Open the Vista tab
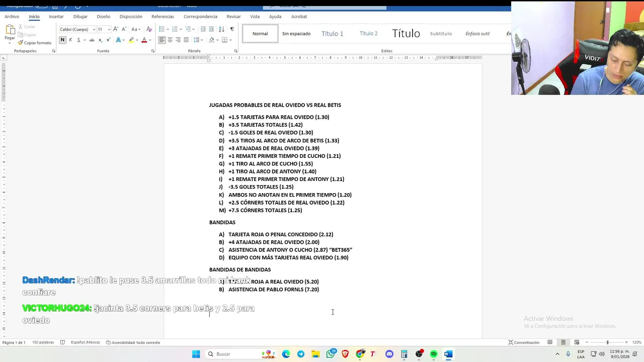 click(x=255, y=17)
